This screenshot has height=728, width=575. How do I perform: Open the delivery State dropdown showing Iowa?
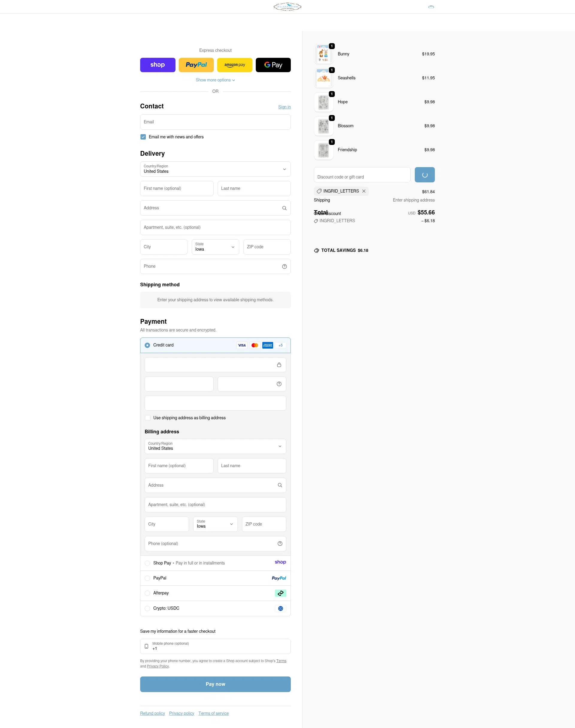click(215, 247)
